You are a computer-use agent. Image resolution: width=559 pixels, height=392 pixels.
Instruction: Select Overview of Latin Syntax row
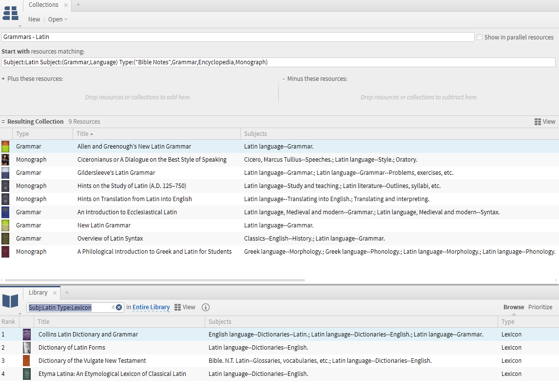pyautogui.click(x=280, y=239)
